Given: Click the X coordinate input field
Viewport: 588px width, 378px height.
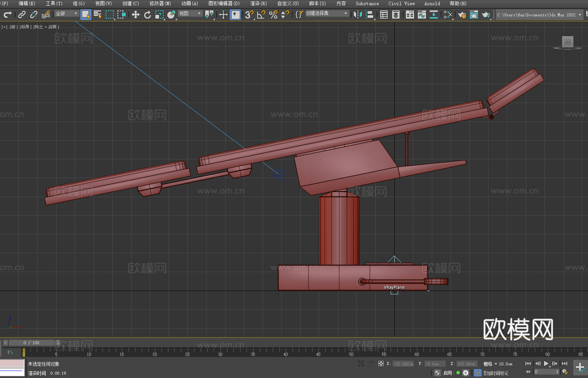Looking at the screenshot, I should tap(404, 364).
